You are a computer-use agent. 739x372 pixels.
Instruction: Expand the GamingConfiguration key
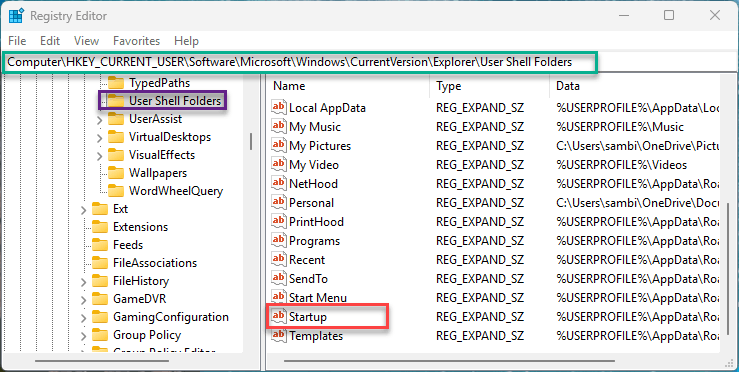click(83, 318)
